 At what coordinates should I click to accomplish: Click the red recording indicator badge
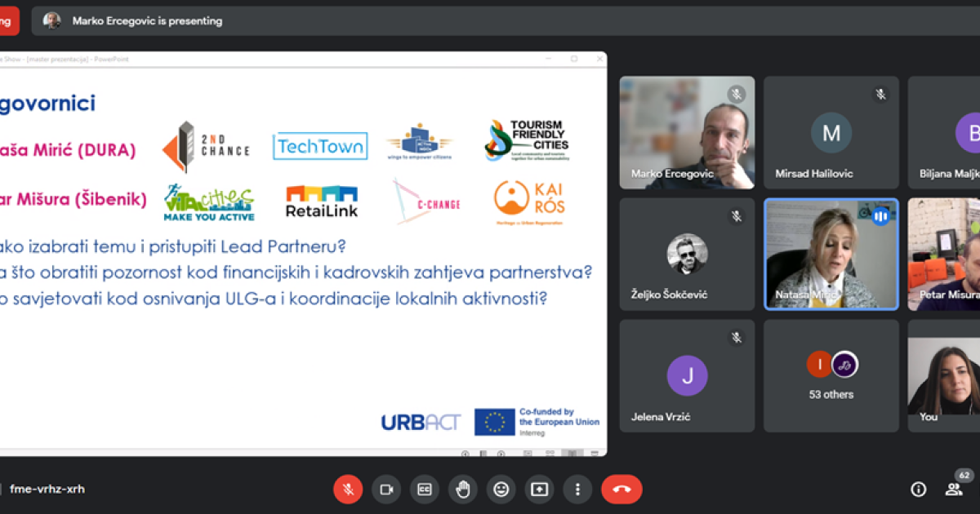[9, 21]
